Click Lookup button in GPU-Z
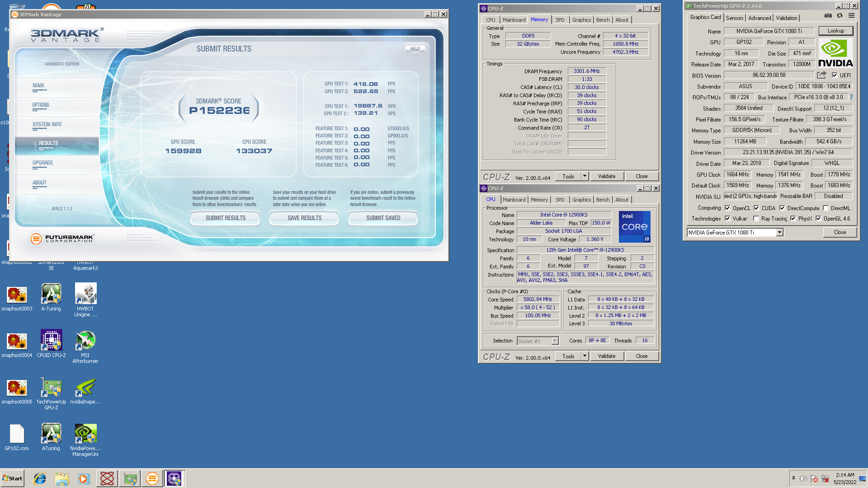 [x=835, y=31]
